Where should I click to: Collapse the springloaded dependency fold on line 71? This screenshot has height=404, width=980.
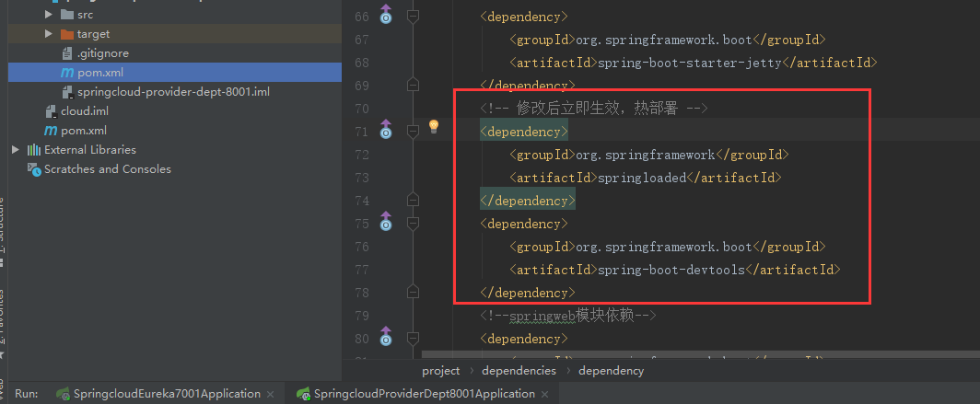[x=413, y=132]
